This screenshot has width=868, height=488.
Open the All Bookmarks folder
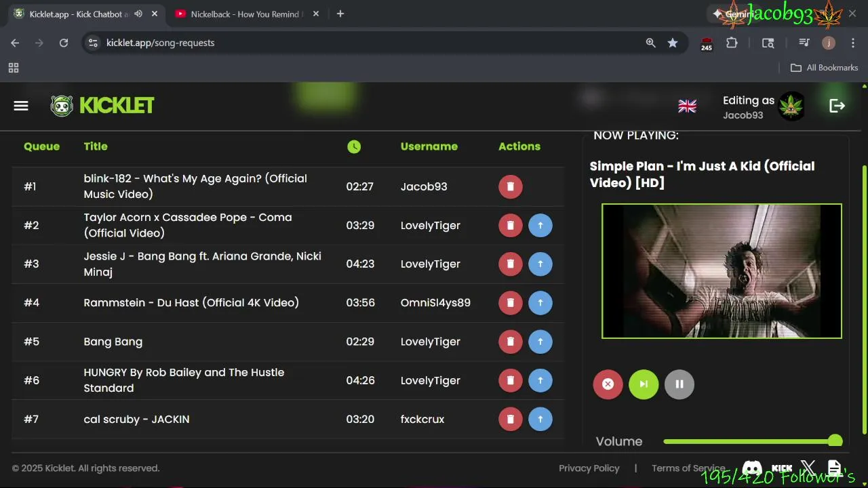[x=825, y=68]
